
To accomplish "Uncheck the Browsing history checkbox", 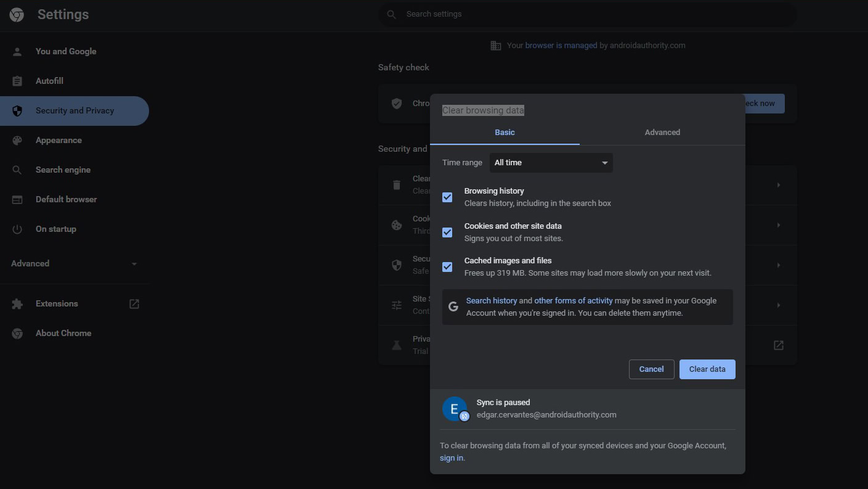I will (x=447, y=197).
